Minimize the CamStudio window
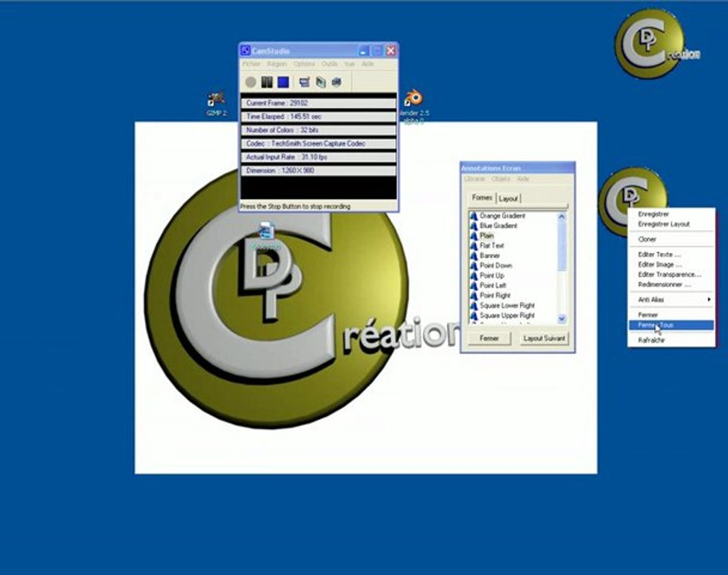 (x=363, y=50)
